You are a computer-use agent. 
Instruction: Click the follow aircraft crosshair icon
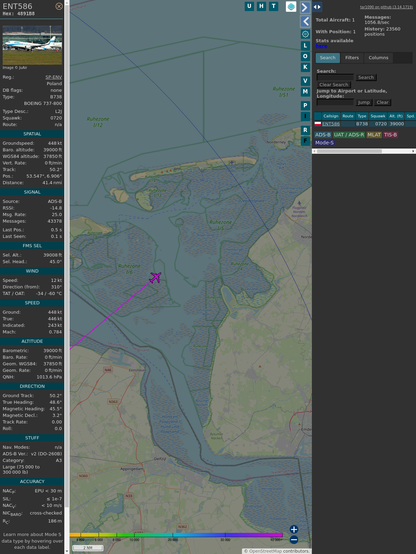point(305,34)
